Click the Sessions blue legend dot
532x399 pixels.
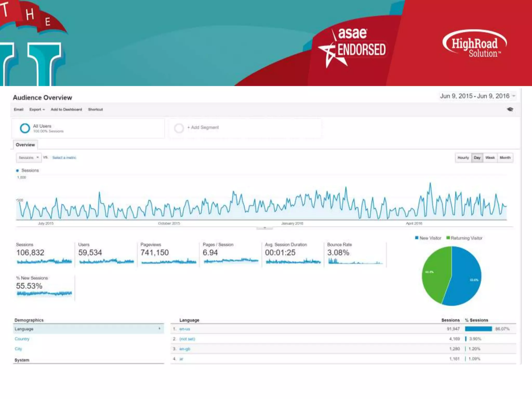[17, 171]
